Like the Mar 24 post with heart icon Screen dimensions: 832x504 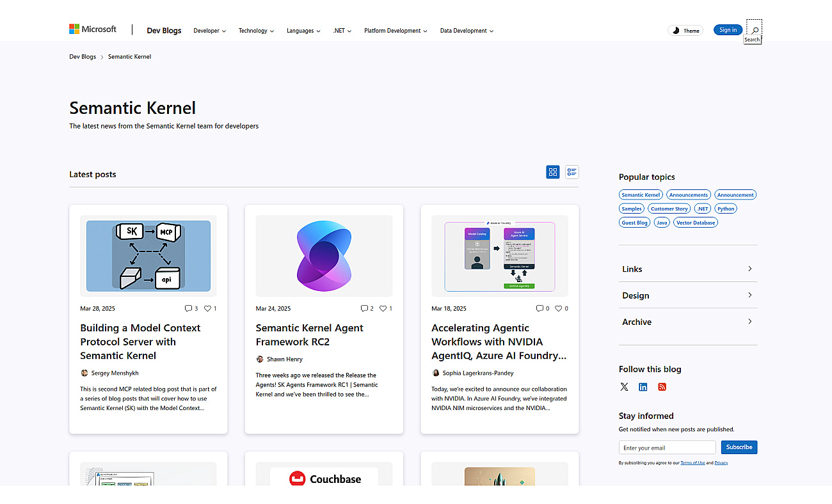(383, 308)
